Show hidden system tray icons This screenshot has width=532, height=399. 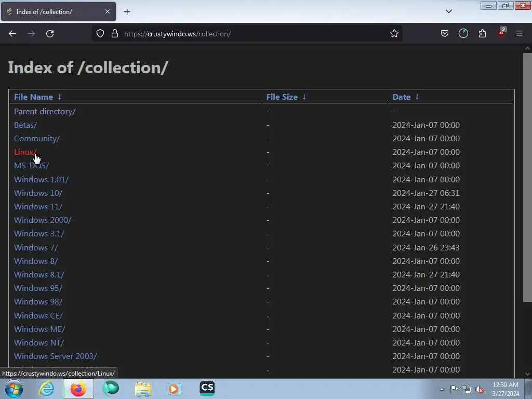(442, 389)
